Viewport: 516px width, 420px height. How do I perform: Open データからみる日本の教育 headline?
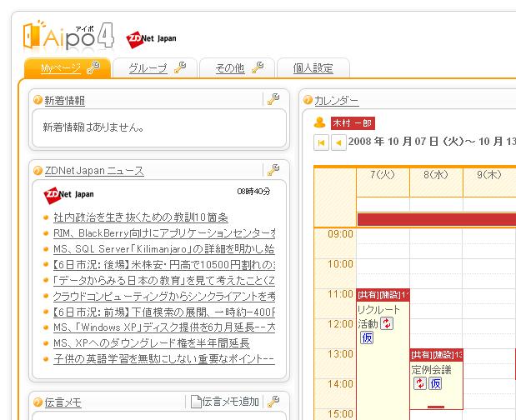point(164,281)
